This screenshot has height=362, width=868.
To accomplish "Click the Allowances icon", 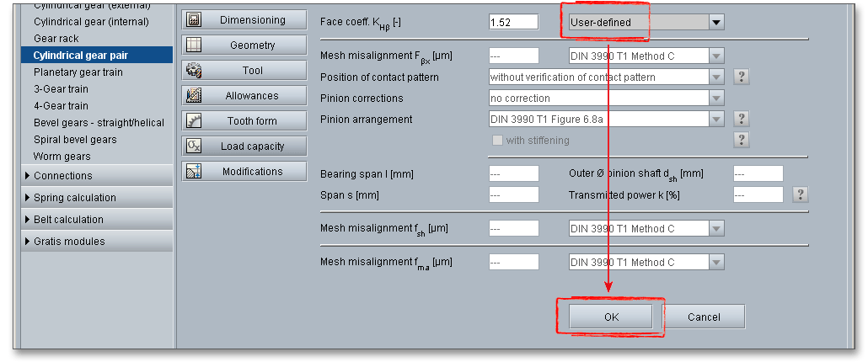I will click(x=193, y=96).
